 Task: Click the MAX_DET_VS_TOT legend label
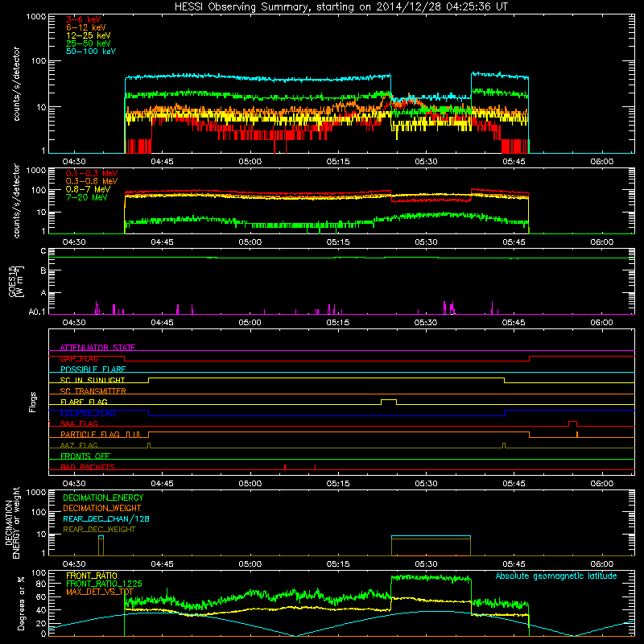100,592
